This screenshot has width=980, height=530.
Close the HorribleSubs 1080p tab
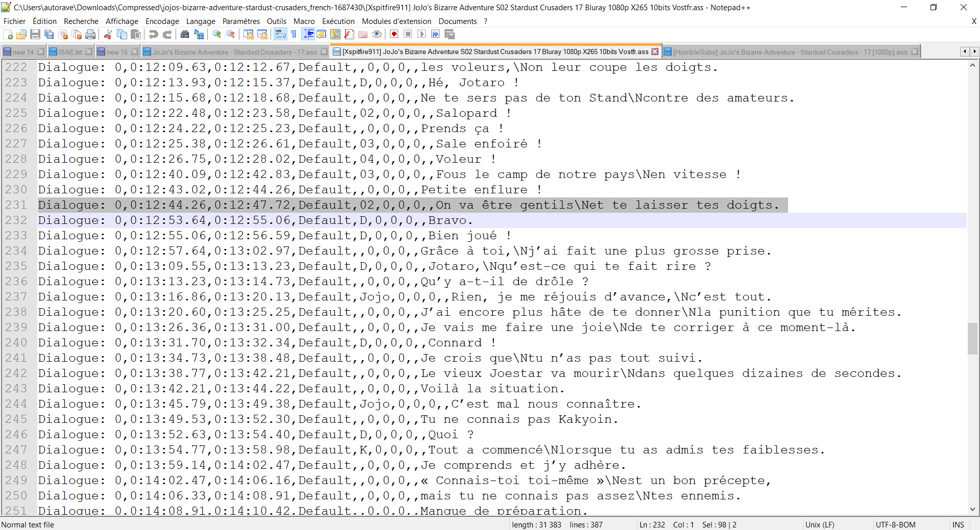tap(915, 52)
